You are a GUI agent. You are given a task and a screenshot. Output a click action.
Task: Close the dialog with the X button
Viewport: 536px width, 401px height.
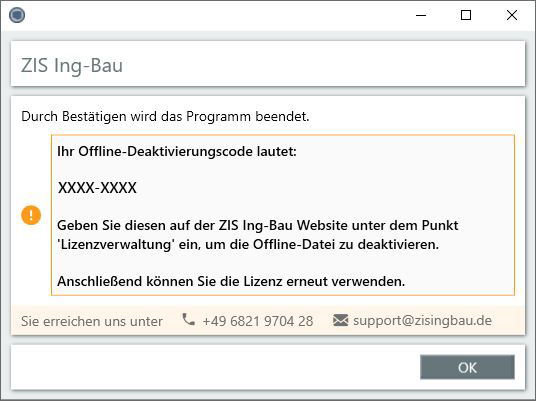coord(512,15)
